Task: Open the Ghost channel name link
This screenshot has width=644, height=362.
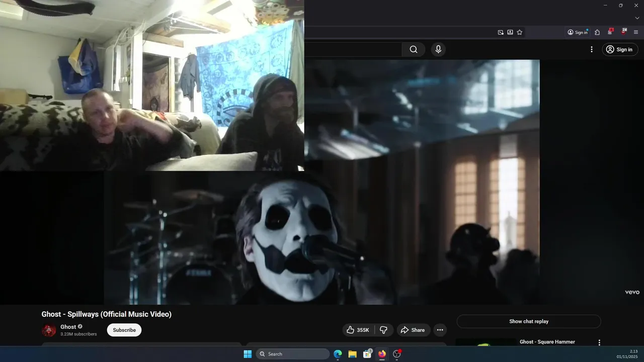Action: pyautogui.click(x=68, y=327)
